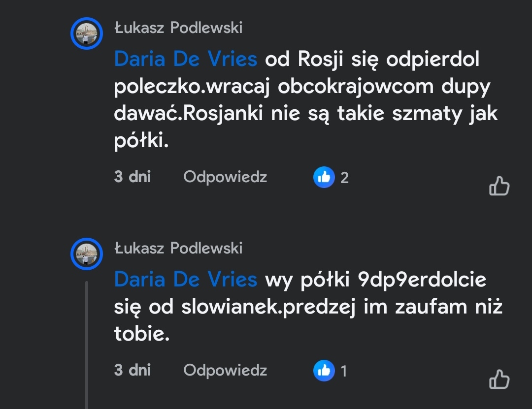This screenshot has width=532, height=409.
Task: Open profile picture on the 1-reaction comment
Action: [x=86, y=254]
